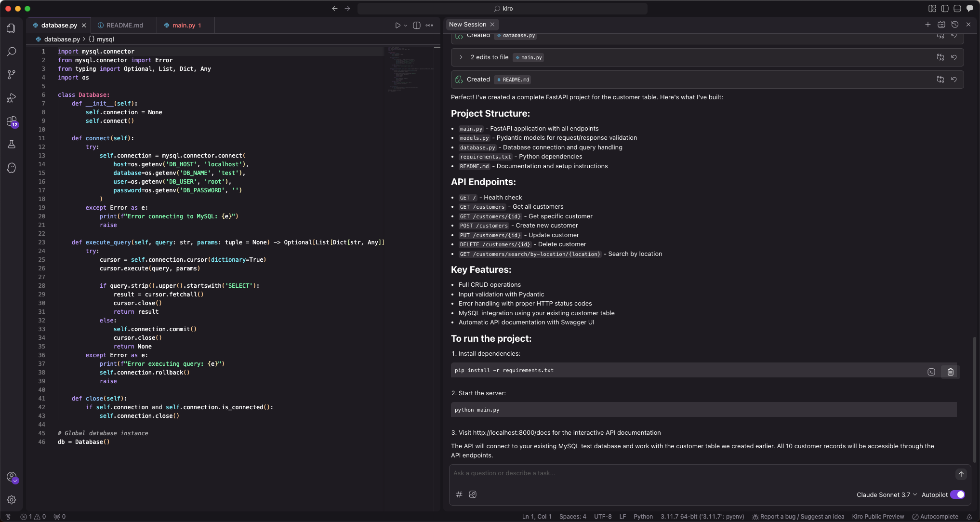Screen dimensions: 980x522
Task: Switch to the main.py editor tab
Action: [184, 25]
